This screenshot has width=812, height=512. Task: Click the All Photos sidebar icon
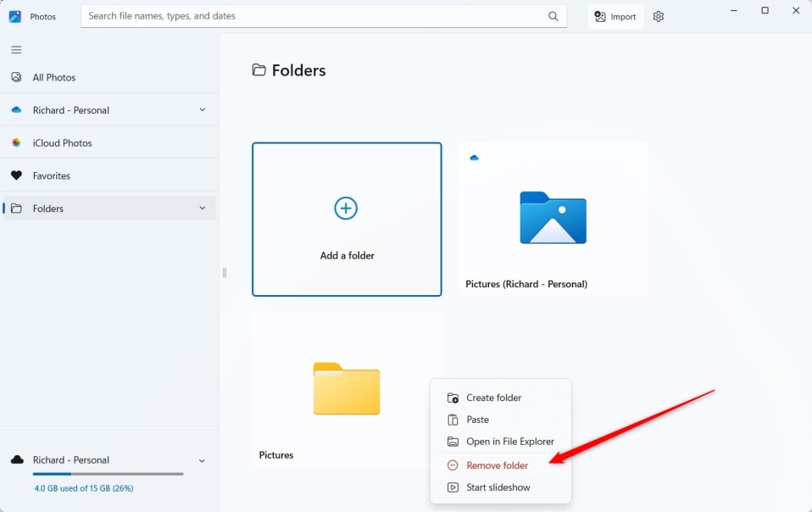[x=17, y=77]
